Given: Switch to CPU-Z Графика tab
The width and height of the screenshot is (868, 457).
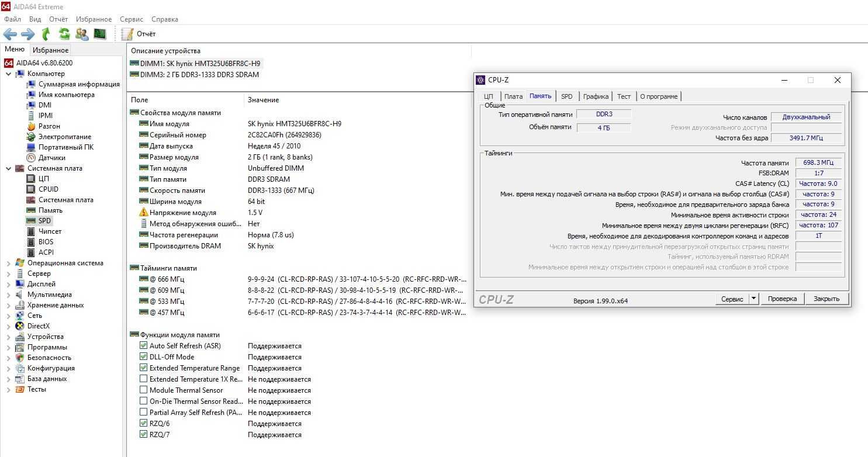Looking at the screenshot, I should click(x=596, y=96).
